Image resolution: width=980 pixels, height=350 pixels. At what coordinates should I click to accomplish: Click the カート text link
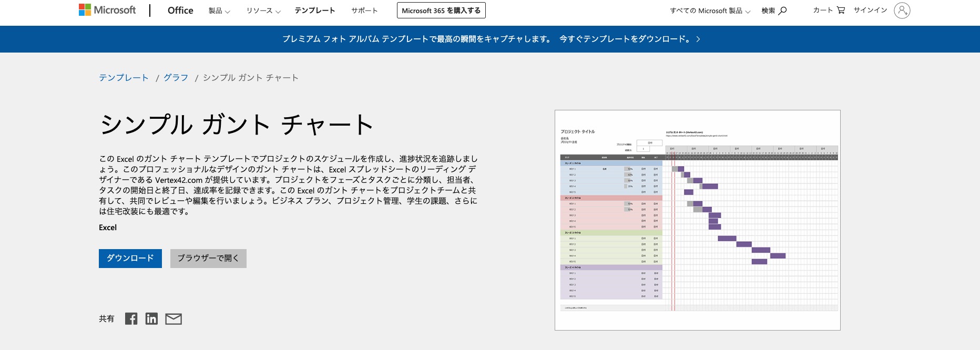coord(823,10)
